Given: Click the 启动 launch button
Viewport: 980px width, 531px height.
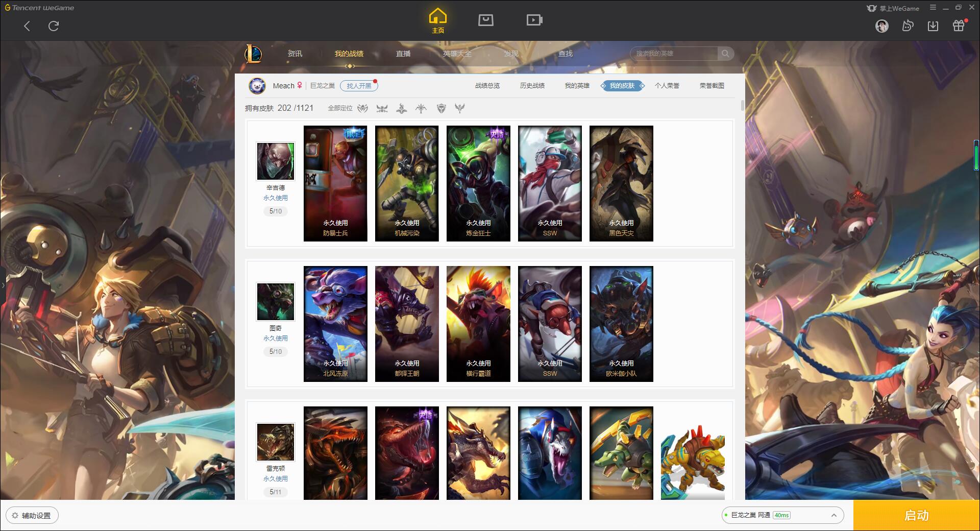Looking at the screenshot, I should click(x=916, y=516).
